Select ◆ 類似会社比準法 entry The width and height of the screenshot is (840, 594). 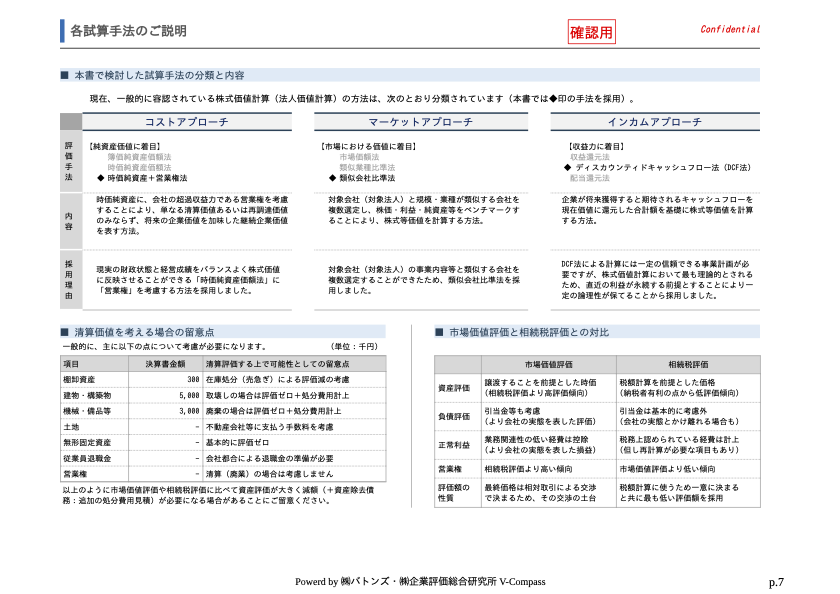pos(362,178)
